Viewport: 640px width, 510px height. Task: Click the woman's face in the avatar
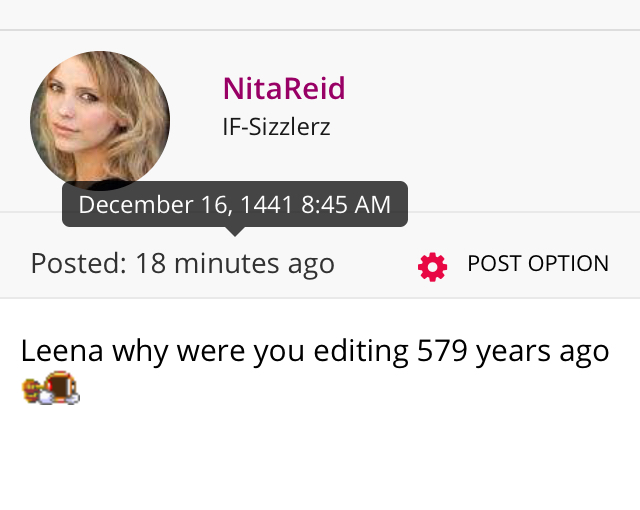click(x=71, y=107)
